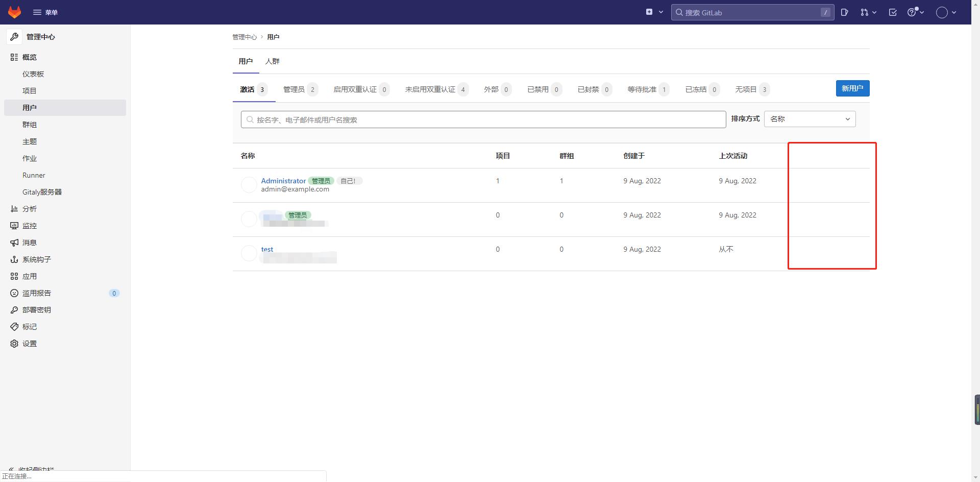Select the 启用双重认证 filter tab
The image size is (980, 482).
coord(362,89)
